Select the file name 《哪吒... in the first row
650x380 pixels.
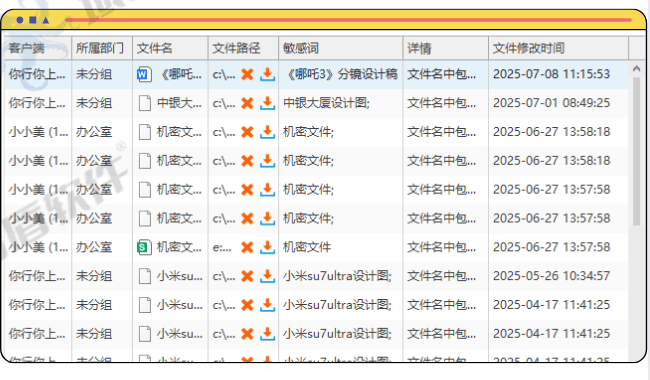(179, 75)
